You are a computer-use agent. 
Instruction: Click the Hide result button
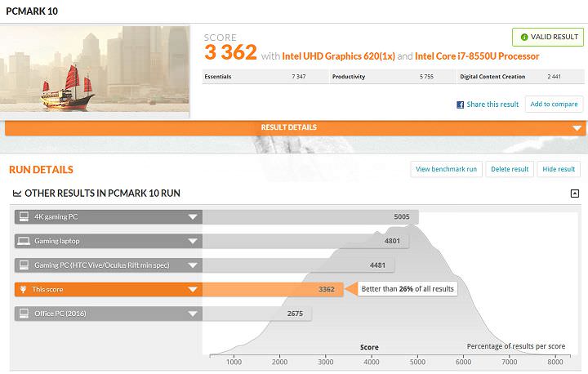[559, 169]
